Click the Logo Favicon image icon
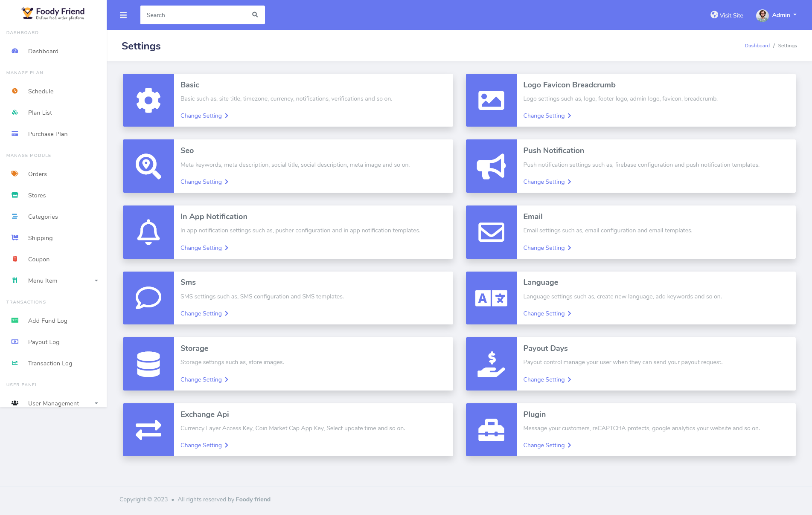This screenshot has width=812, height=515. pyautogui.click(x=492, y=100)
